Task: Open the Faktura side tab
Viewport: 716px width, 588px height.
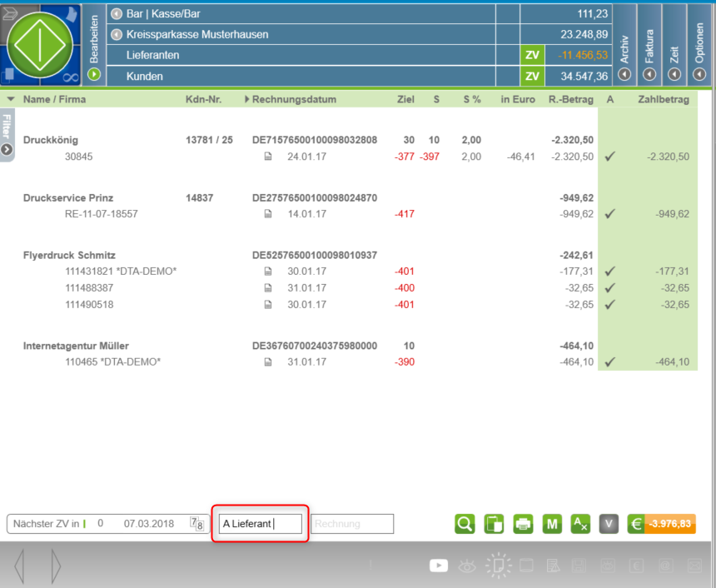Action: tap(649, 73)
